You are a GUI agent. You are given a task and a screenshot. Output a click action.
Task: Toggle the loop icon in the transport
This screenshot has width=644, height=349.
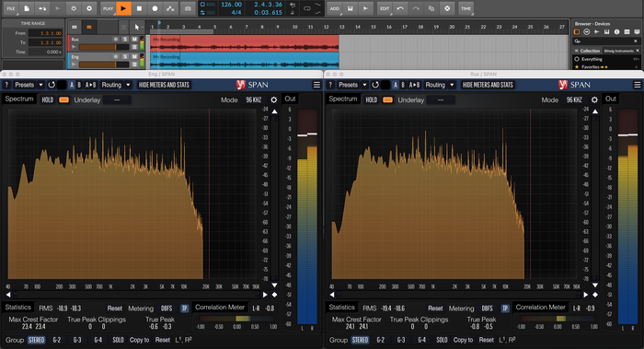[306, 8]
